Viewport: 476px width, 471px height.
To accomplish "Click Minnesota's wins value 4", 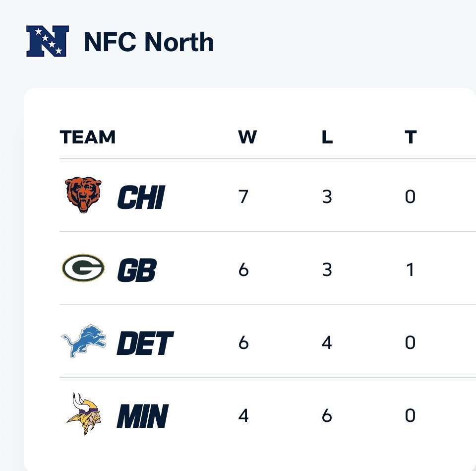I will pyautogui.click(x=243, y=415).
